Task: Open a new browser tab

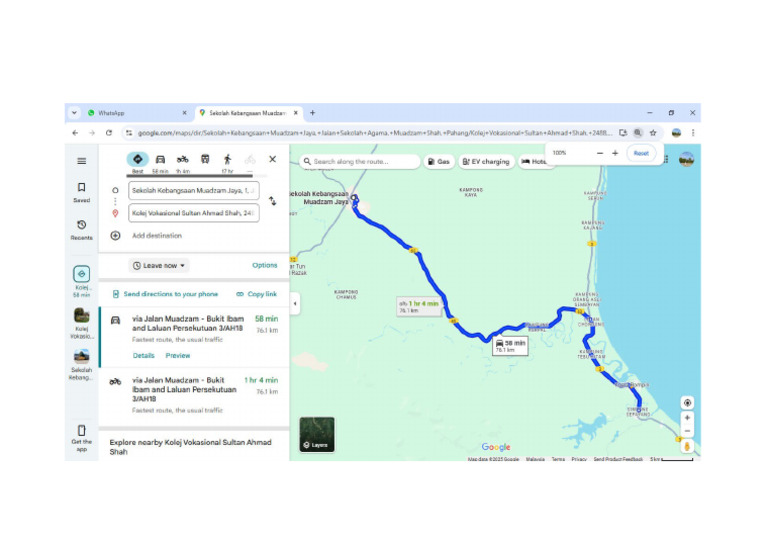Action: (312, 113)
